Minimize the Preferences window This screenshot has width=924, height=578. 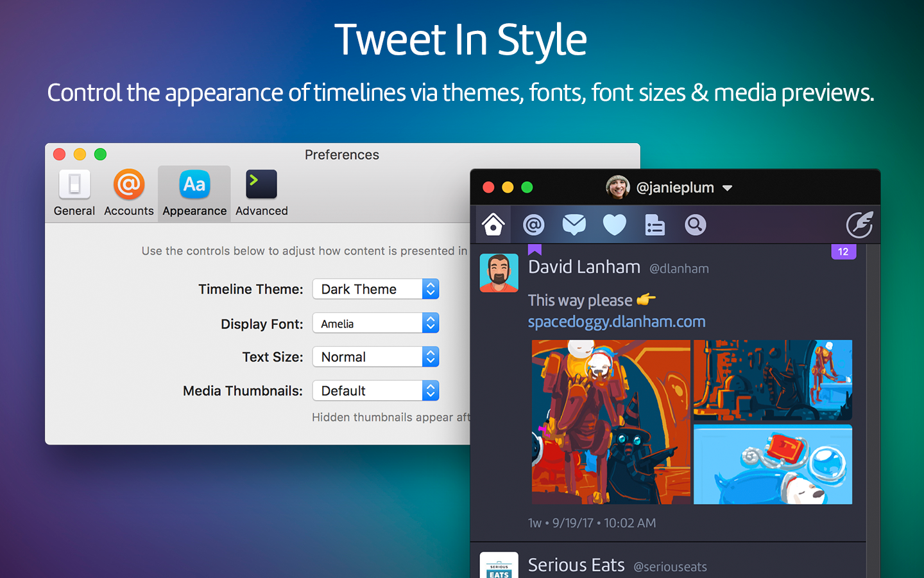tap(80, 154)
